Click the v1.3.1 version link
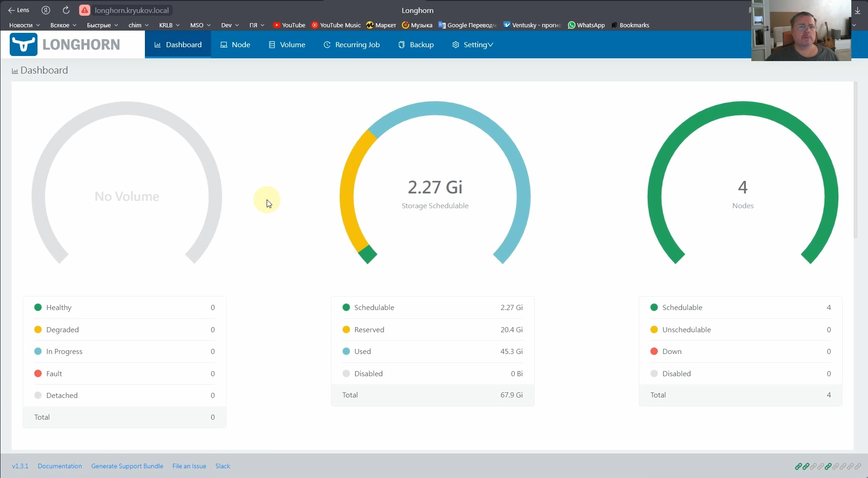The image size is (868, 478). click(x=20, y=466)
